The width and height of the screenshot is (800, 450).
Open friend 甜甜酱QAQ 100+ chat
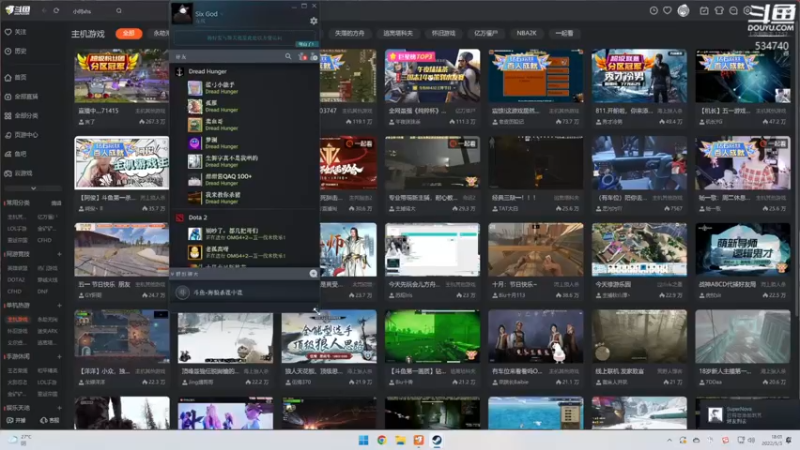coord(246,180)
